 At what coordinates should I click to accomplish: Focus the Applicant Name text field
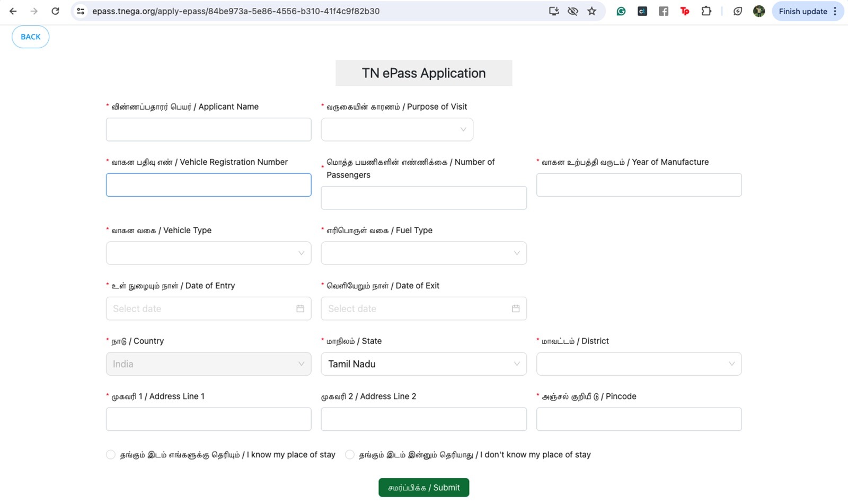point(208,130)
